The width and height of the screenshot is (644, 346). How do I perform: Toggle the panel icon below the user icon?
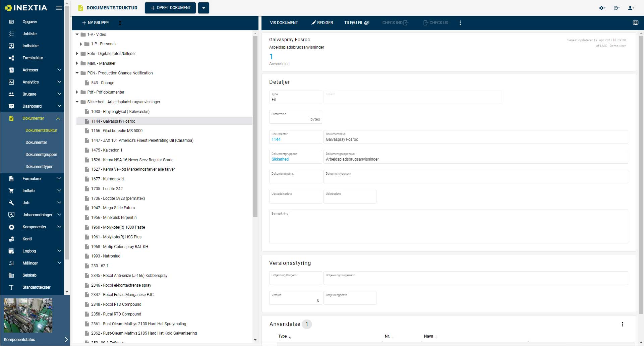635,22
